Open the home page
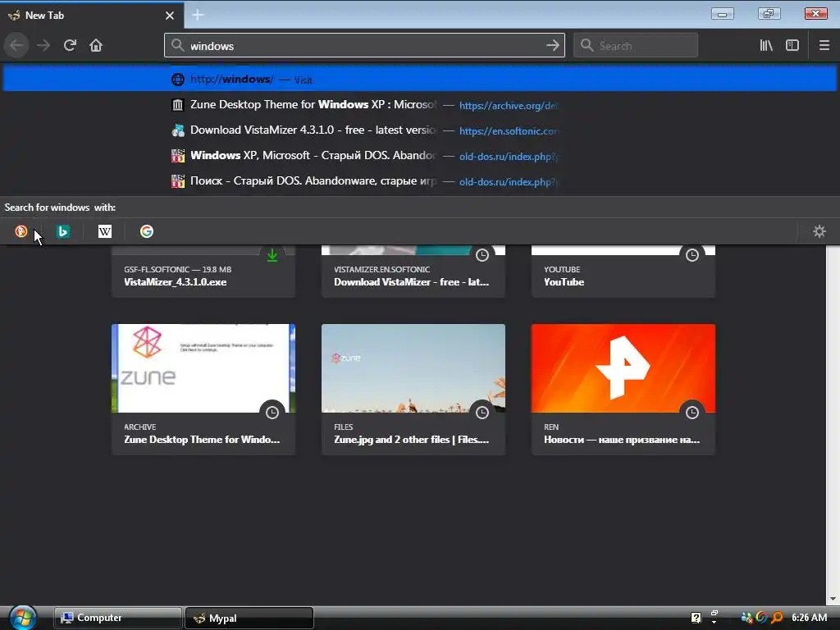 click(x=96, y=46)
